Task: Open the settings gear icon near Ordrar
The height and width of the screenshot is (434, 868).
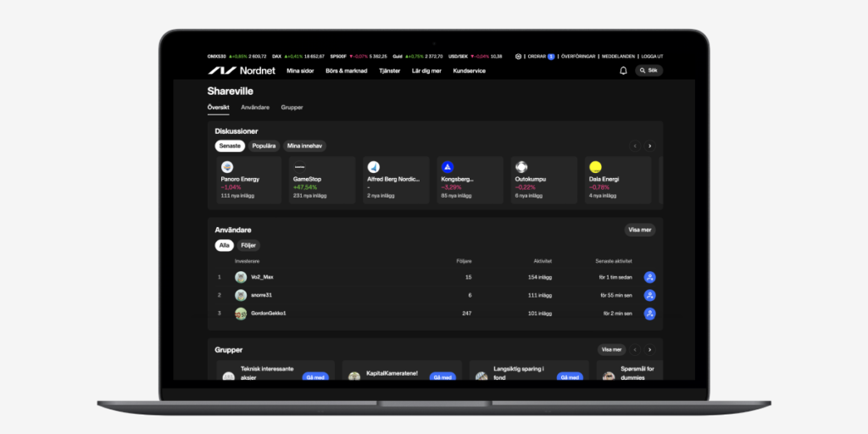Action: 518,57
